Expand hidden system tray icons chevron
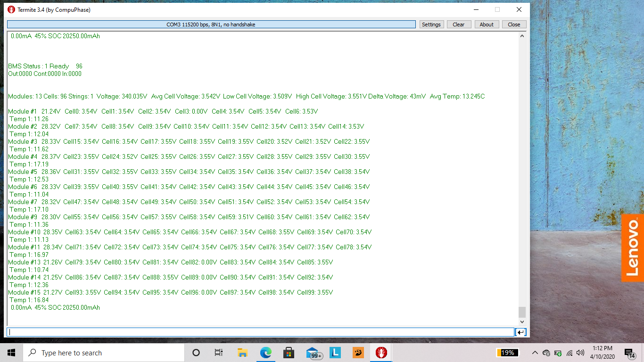The image size is (644, 362). point(535,353)
